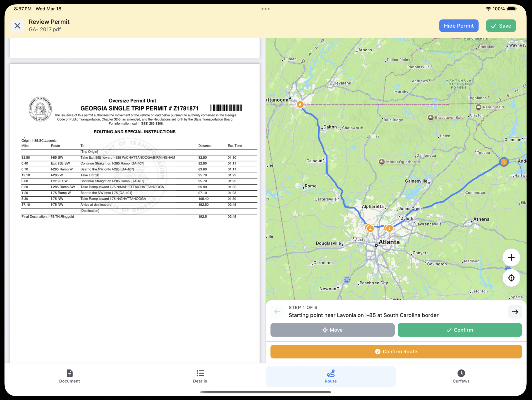
Task: Click the 'STEP 1 OF 6' label
Action: tap(303, 307)
